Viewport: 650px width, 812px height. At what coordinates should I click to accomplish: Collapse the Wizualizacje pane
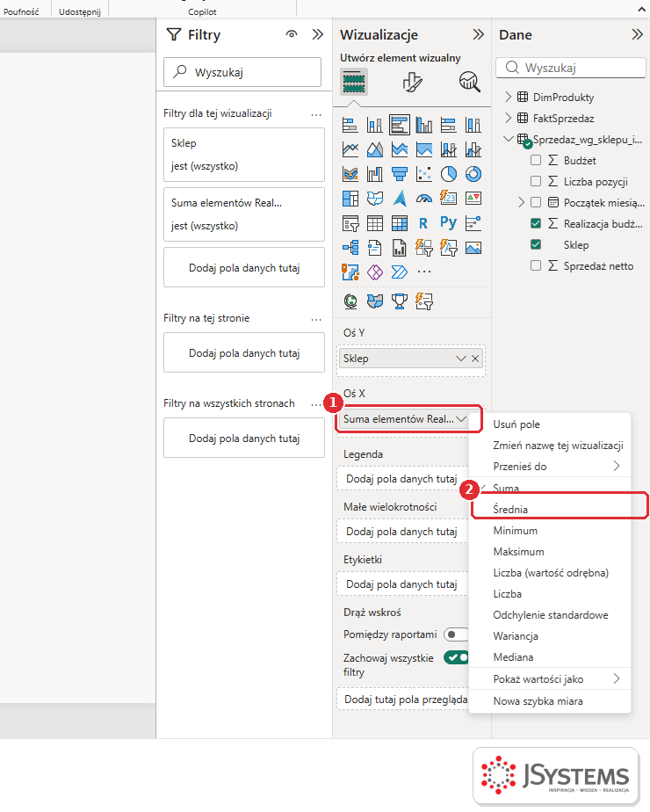pyautogui.click(x=478, y=34)
